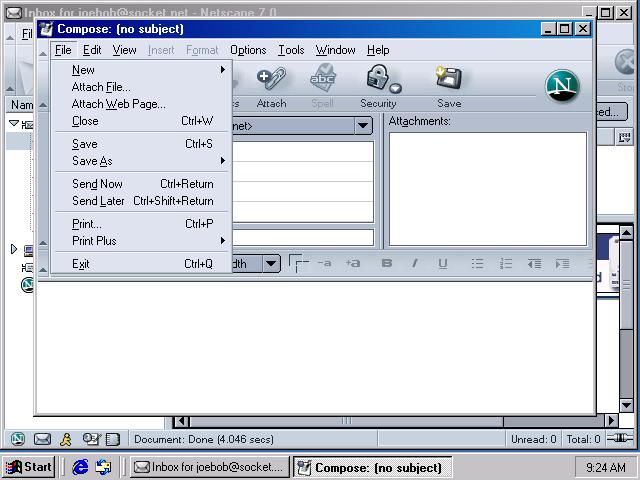
Task: Collapse the menu bar grippy in Compose
Action: click(x=43, y=52)
